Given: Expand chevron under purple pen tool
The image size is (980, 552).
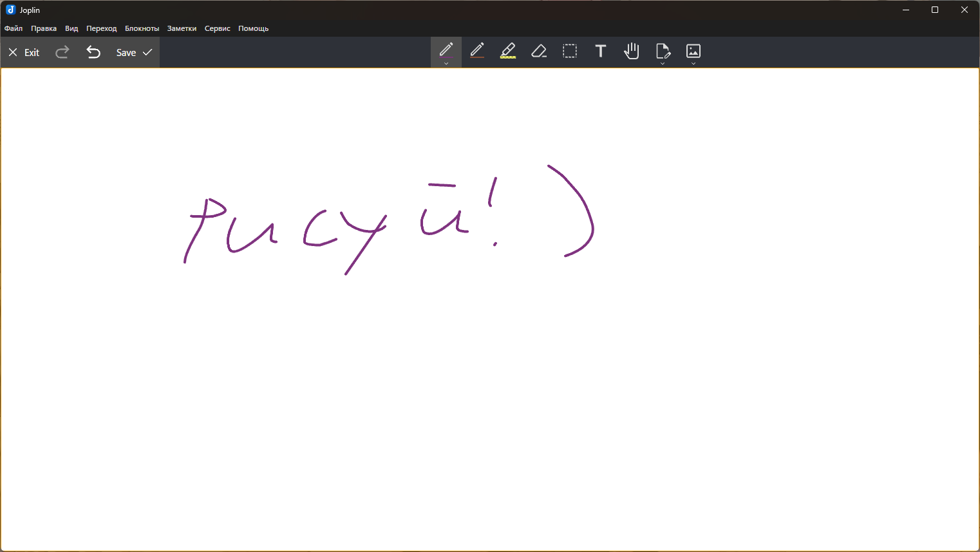Looking at the screenshot, I should pyautogui.click(x=446, y=64).
